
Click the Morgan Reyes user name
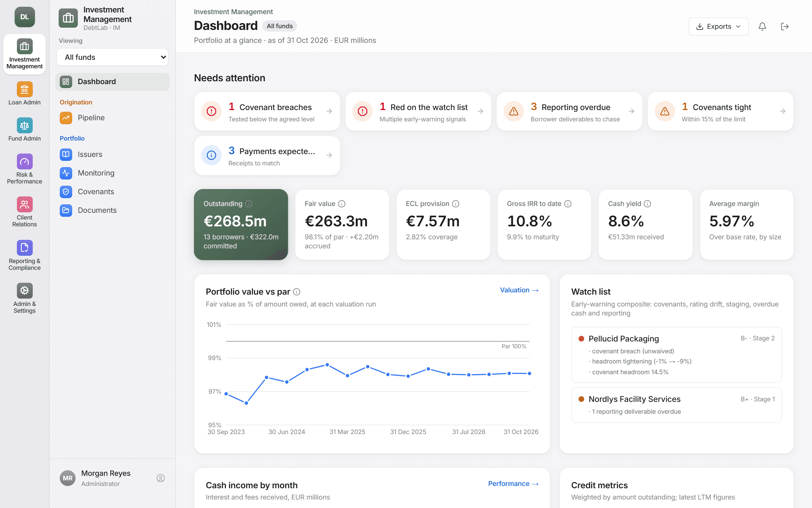click(106, 473)
